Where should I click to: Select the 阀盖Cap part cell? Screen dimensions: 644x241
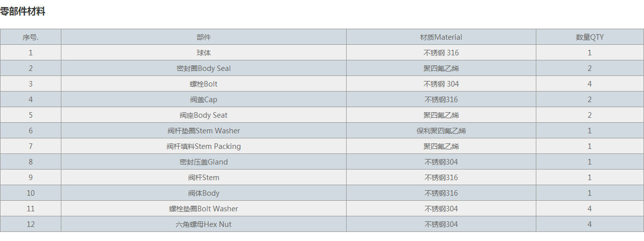[x=203, y=100]
